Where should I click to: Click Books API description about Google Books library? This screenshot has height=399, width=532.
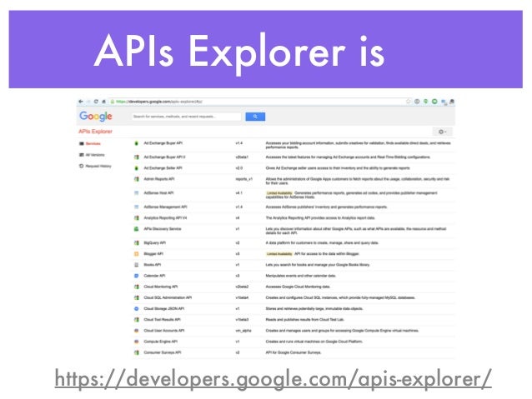(x=318, y=265)
